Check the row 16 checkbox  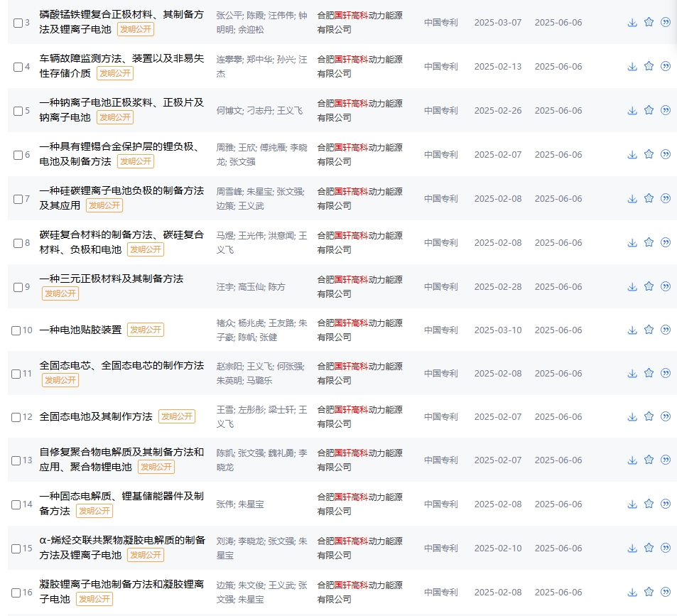point(16,593)
